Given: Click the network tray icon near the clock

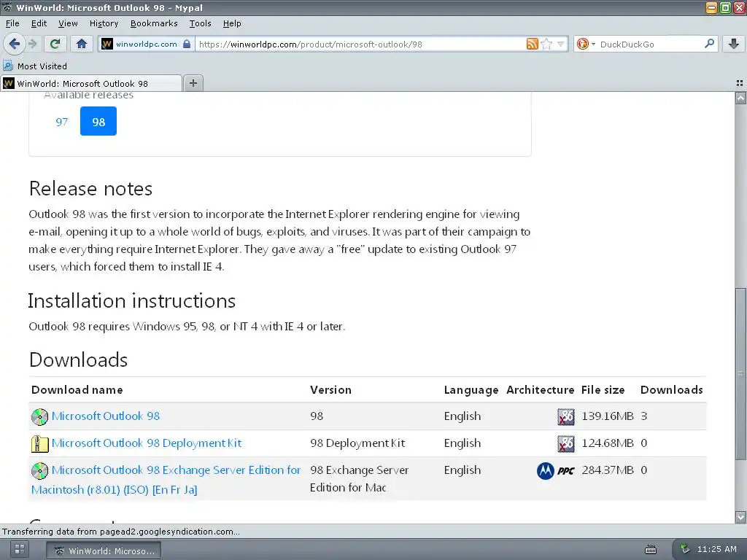Looking at the screenshot, I should [684, 548].
